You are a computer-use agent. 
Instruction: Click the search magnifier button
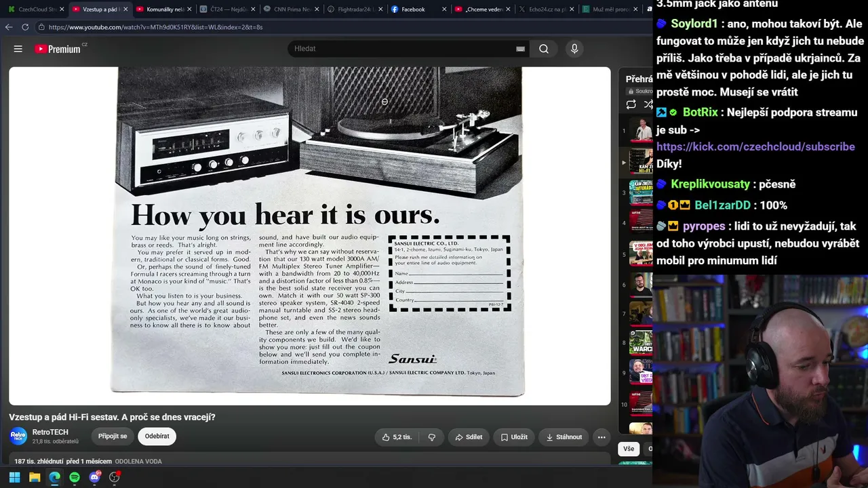544,49
